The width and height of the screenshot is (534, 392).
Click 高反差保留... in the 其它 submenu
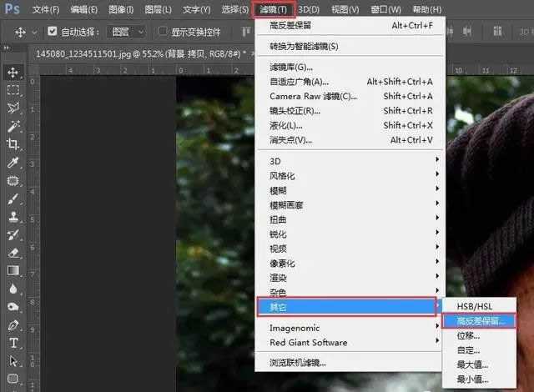click(481, 320)
